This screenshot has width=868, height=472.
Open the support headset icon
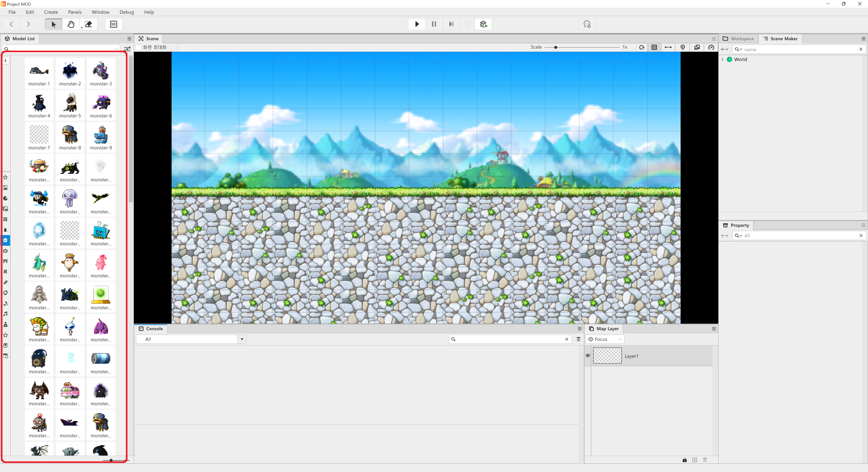coord(587,24)
